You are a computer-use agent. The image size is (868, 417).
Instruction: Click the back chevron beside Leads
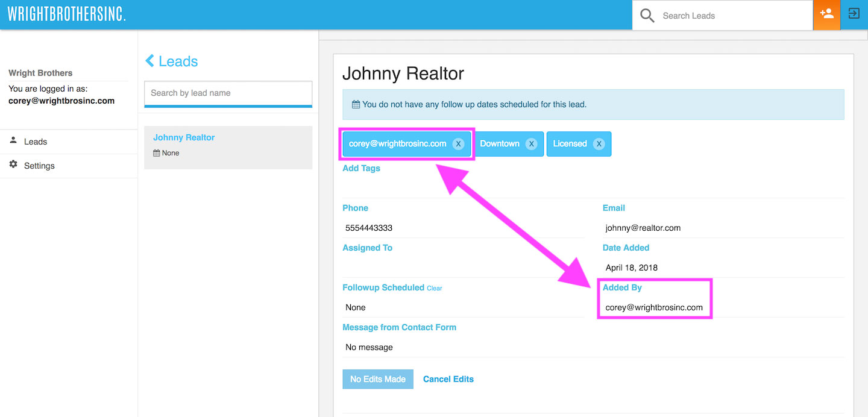tap(150, 61)
